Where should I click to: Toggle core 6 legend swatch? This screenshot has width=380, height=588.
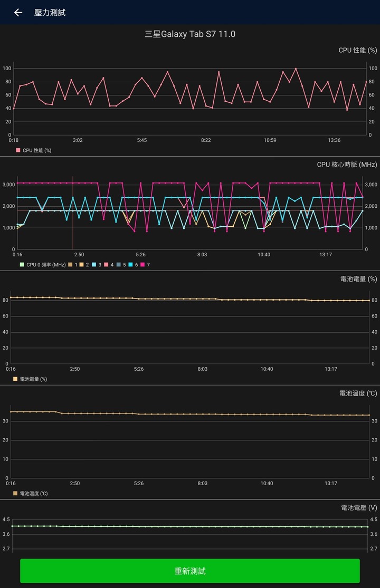point(130,264)
